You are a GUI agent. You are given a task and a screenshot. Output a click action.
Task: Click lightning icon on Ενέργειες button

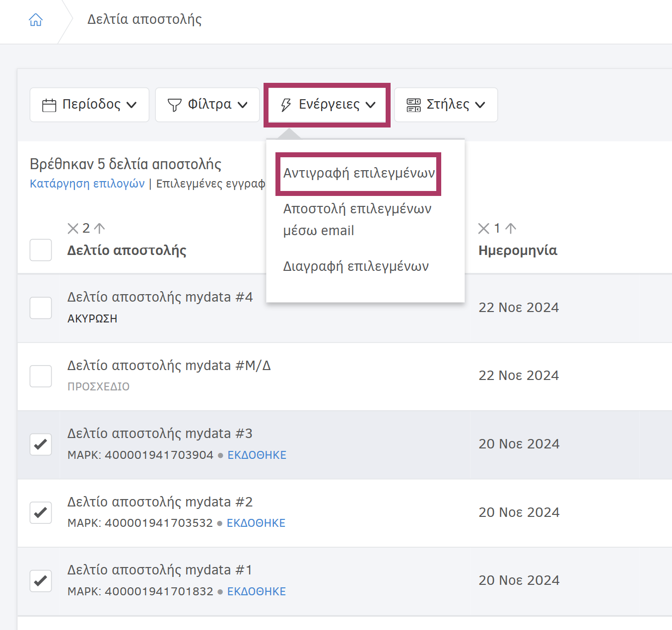pyautogui.click(x=286, y=105)
